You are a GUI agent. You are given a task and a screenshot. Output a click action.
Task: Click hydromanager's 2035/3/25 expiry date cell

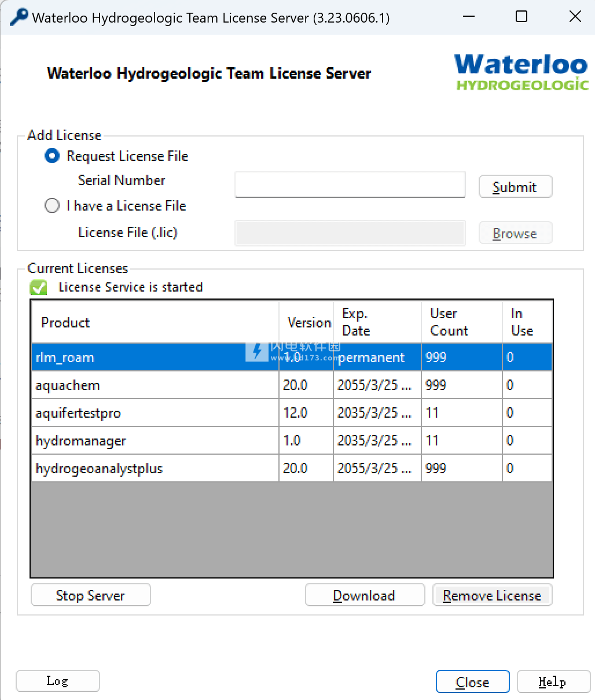pos(377,441)
